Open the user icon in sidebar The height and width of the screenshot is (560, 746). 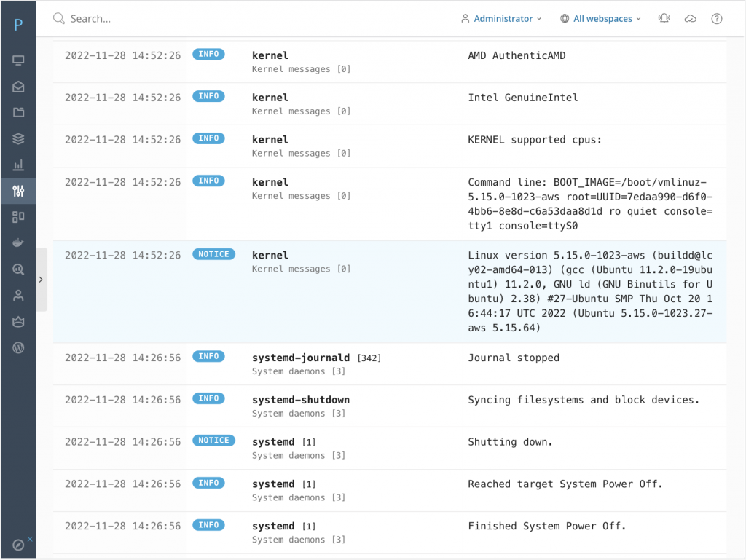[x=18, y=296]
